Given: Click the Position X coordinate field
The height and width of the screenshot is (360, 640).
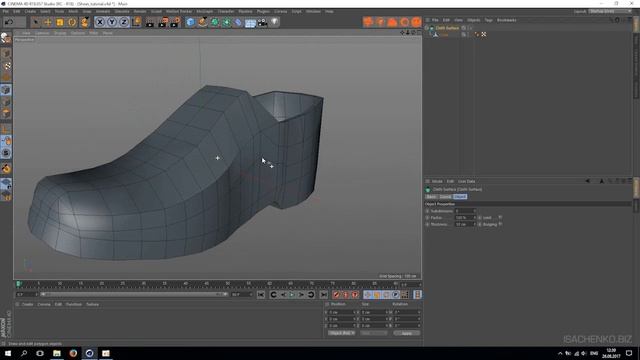Looking at the screenshot, I should click(341, 312).
